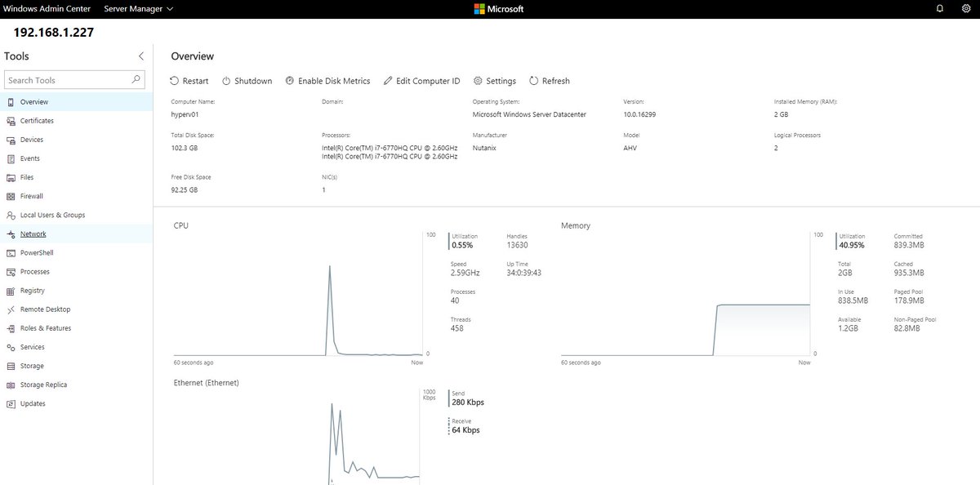This screenshot has width=980, height=485.
Task: Open settings gear in top bar
Action: point(966,9)
